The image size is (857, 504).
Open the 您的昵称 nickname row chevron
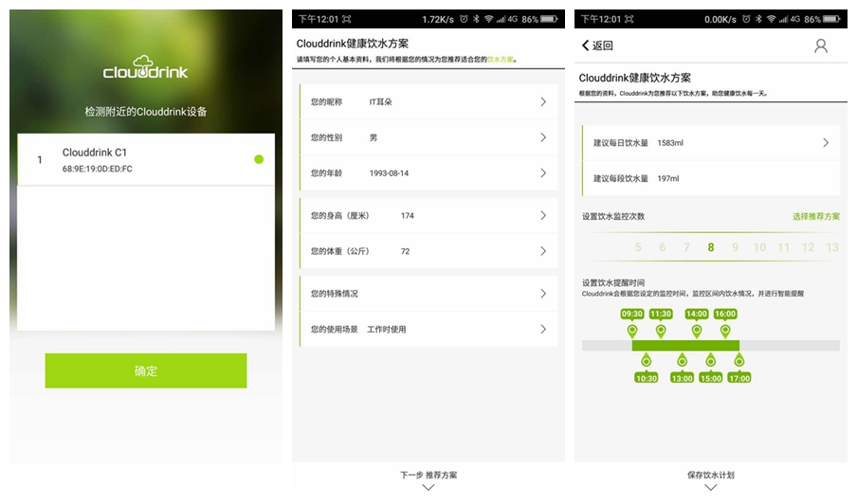(x=543, y=101)
